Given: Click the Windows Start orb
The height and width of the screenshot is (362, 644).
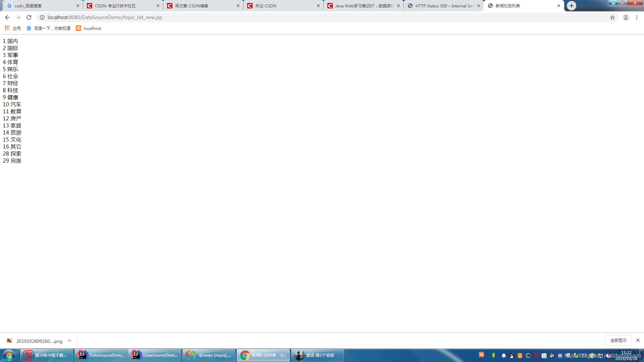Looking at the screenshot, I should (x=9, y=355).
